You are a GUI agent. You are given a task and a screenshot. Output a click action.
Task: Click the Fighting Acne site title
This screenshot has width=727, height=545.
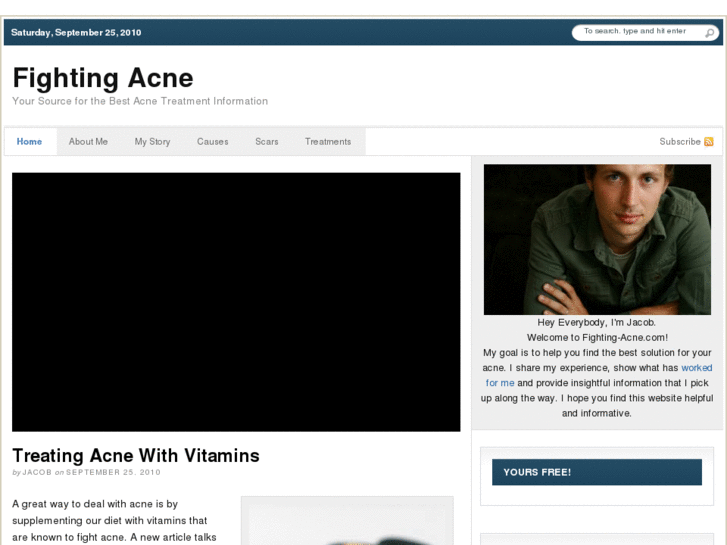pyautogui.click(x=103, y=77)
